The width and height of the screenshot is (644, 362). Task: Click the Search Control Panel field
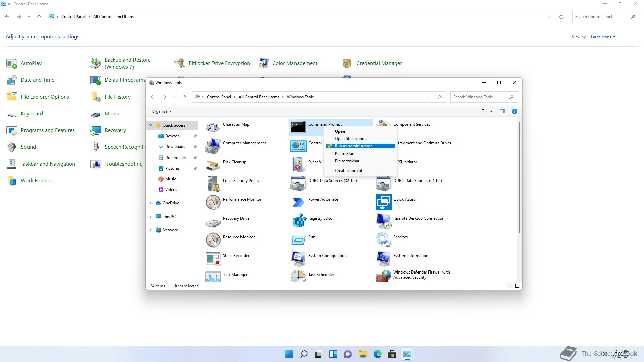pos(606,17)
